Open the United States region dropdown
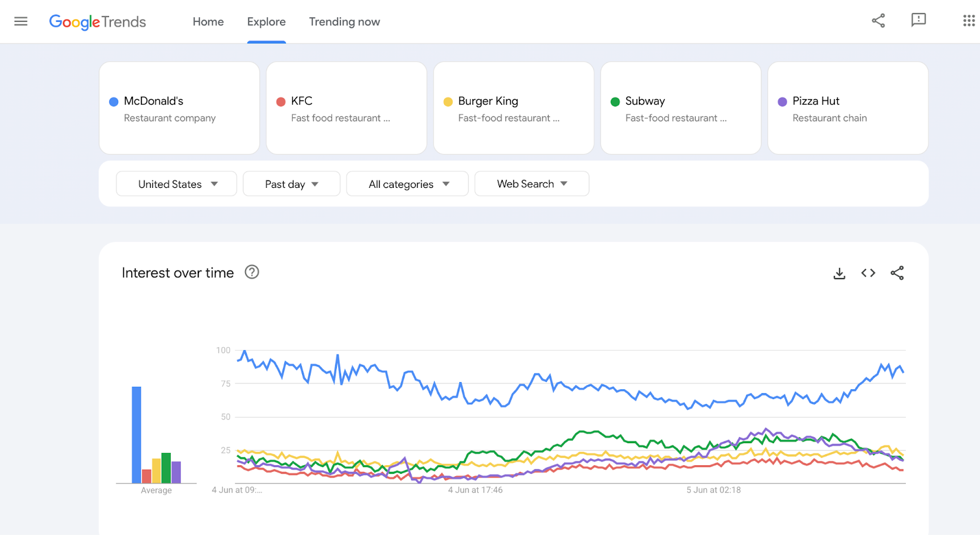The height and width of the screenshot is (535, 980). tap(176, 184)
